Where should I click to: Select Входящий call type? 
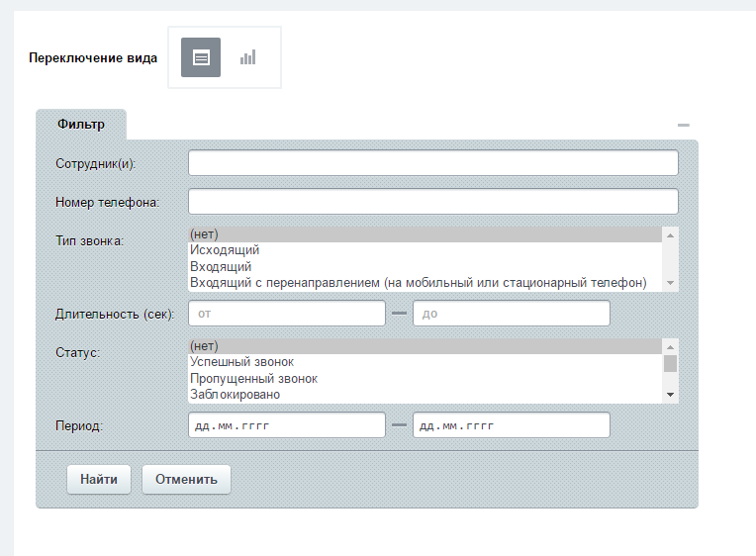point(220,266)
